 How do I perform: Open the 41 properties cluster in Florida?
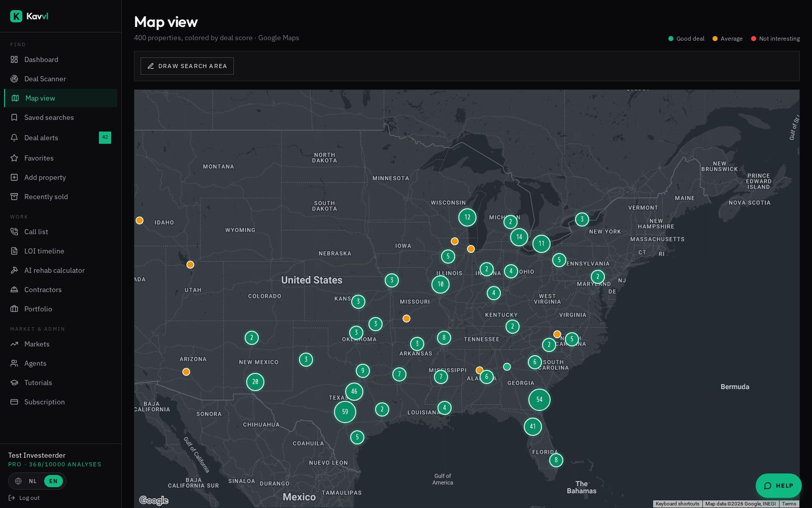click(533, 426)
